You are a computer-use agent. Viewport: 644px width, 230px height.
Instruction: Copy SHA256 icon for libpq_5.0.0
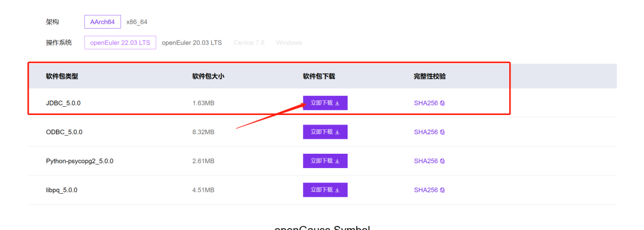point(442,190)
